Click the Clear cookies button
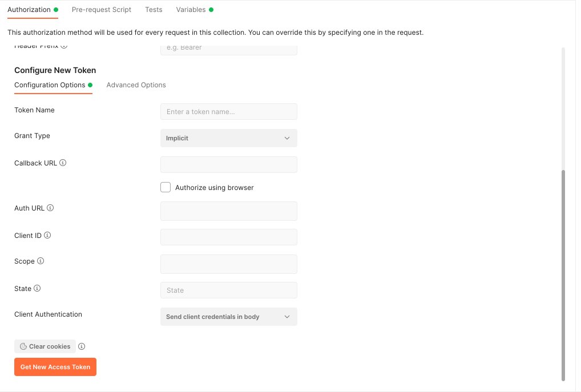Viewport: 581px width, 392px height. click(x=45, y=346)
